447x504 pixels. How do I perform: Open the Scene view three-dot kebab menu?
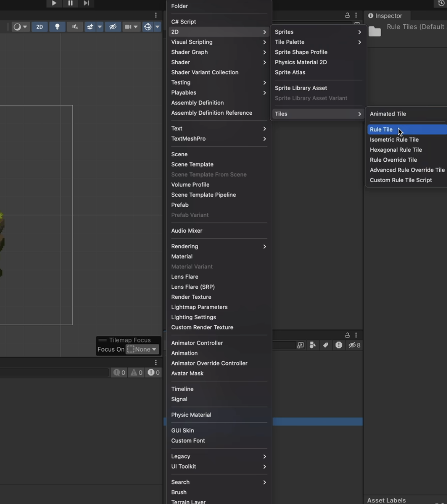click(x=156, y=15)
